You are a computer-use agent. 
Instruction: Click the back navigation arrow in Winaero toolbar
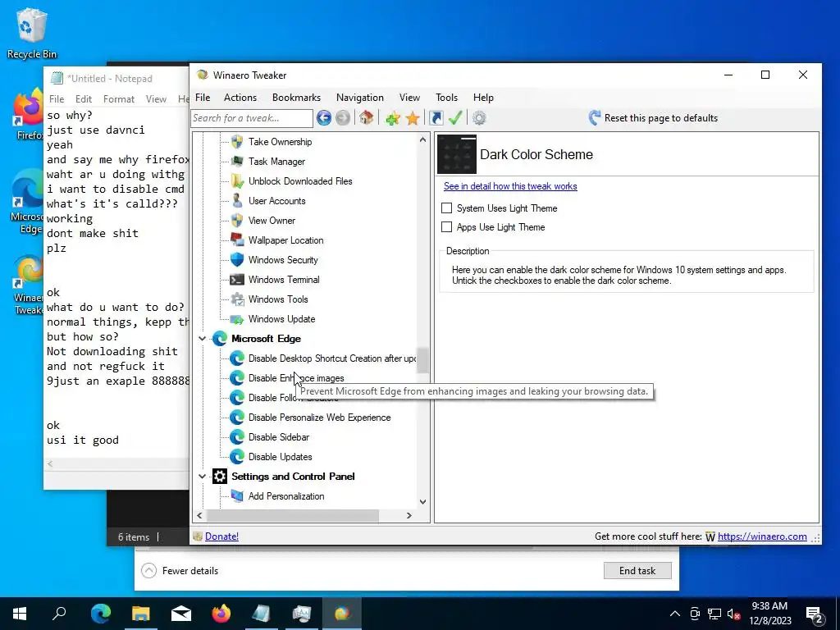(x=323, y=118)
